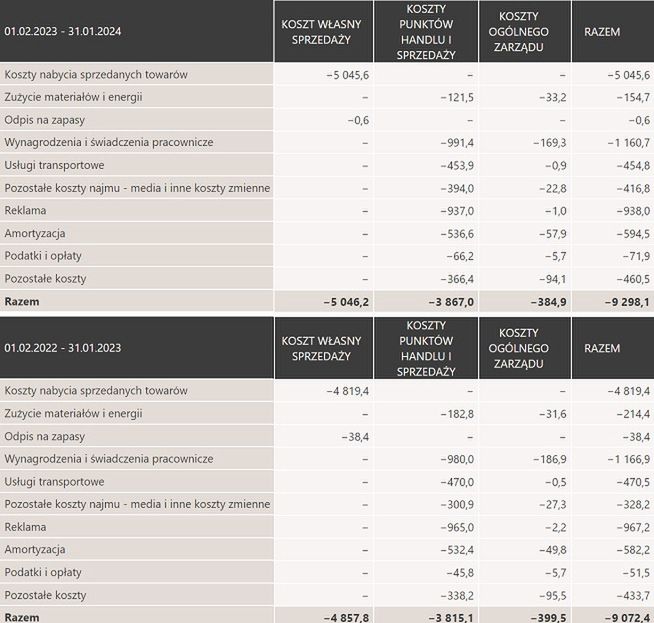Click 'Koszty punktów handlu i sprzedaży' upper header
654x623 pixels.
pos(424,32)
